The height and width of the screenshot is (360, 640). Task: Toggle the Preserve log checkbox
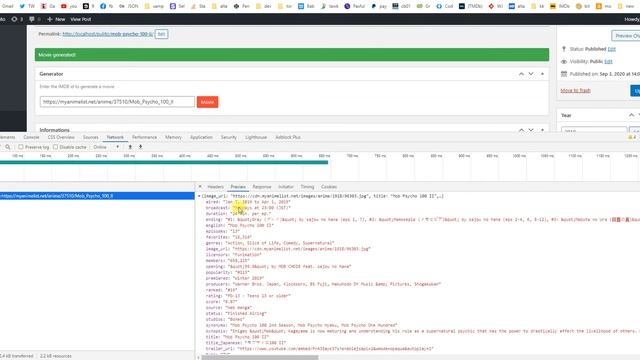(20, 147)
